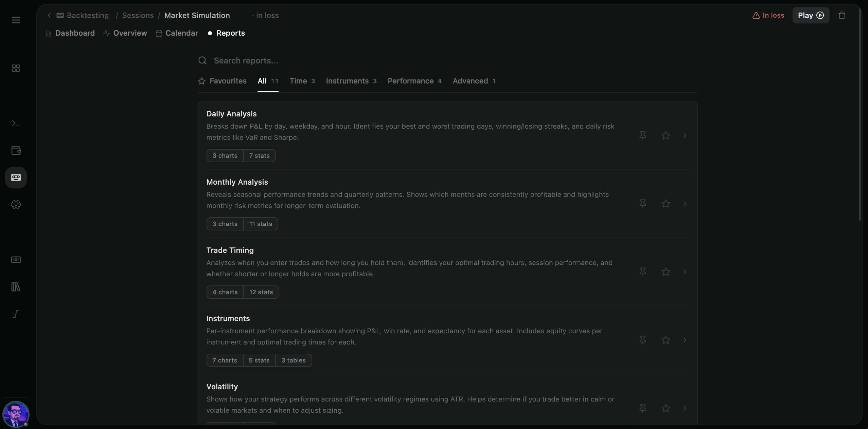Open the Daily Analysis report title
The width and height of the screenshot is (868, 429).
pos(231,114)
